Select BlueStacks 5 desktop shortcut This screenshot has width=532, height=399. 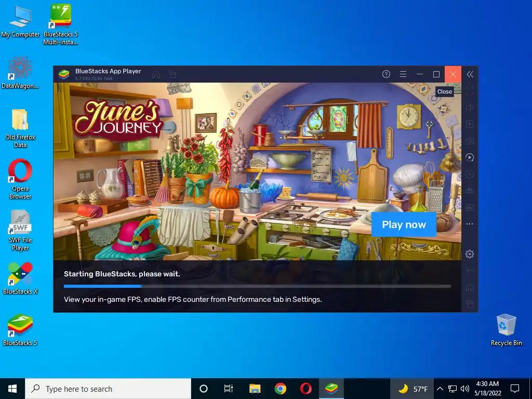click(x=20, y=330)
